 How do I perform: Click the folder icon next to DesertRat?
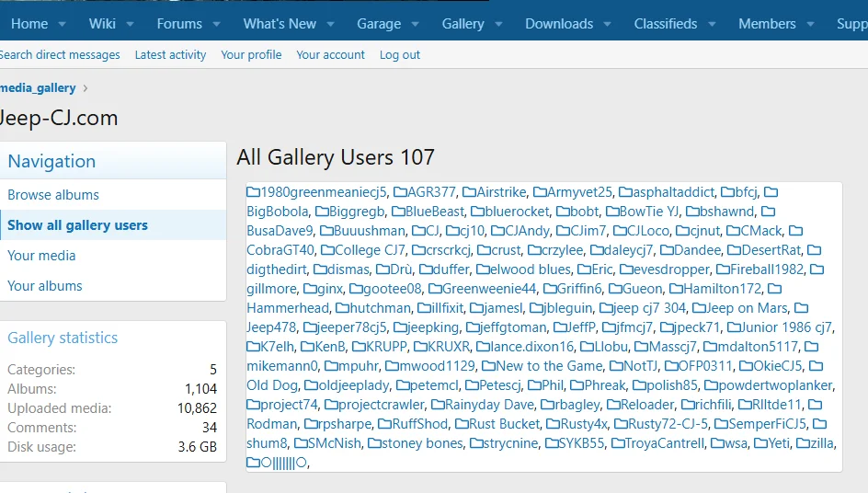point(734,250)
